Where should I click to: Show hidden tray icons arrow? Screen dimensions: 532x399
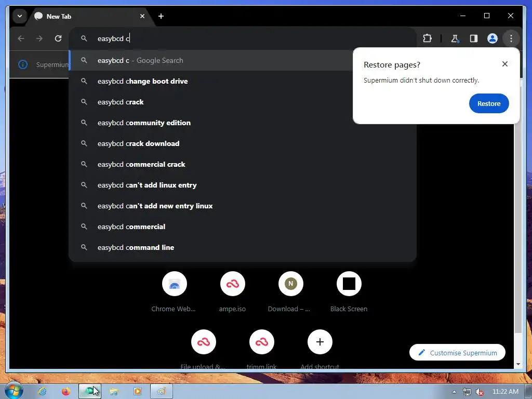[454, 392]
